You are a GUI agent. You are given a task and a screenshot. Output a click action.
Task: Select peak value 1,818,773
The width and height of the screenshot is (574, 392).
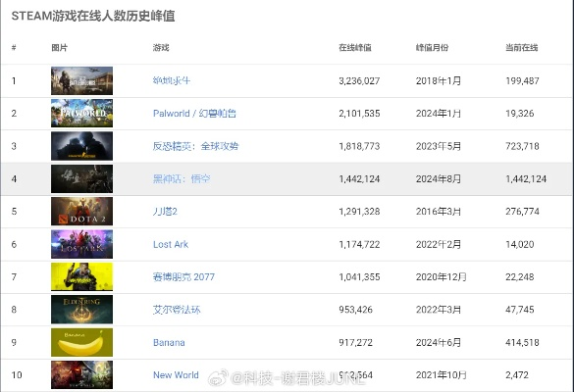(359, 146)
